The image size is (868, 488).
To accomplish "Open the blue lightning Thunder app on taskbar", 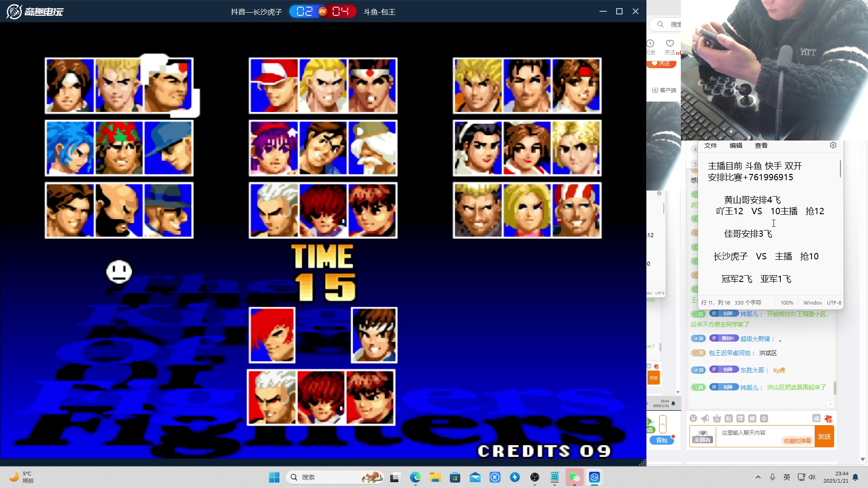I will point(515,477).
